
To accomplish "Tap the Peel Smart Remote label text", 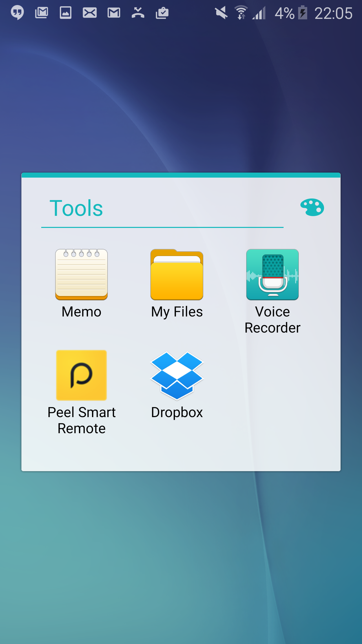I will pyautogui.click(x=81, y=420).
